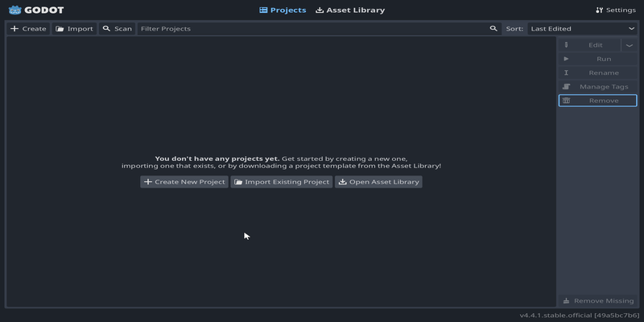Click Open Asset Library button
This screenshot has height=322, width=644.
point(378,182)
